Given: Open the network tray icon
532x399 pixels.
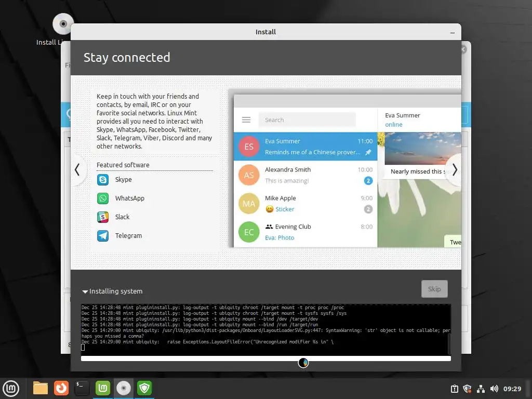Looking at the screenshot, I should point(481,389).
